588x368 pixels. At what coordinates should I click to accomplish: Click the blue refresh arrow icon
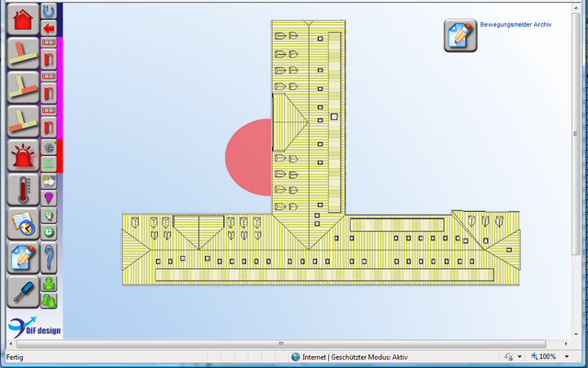point(50,11)
